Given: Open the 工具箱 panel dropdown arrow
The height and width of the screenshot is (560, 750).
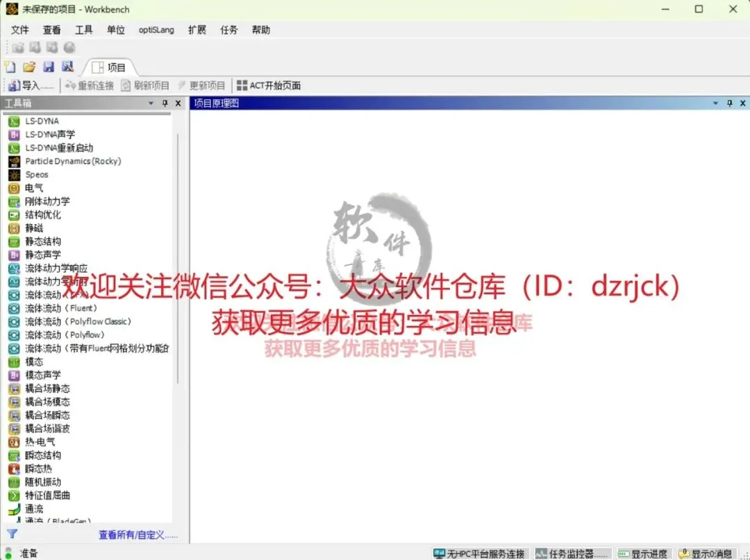Looking at the screenshot, I should point(151,103).
